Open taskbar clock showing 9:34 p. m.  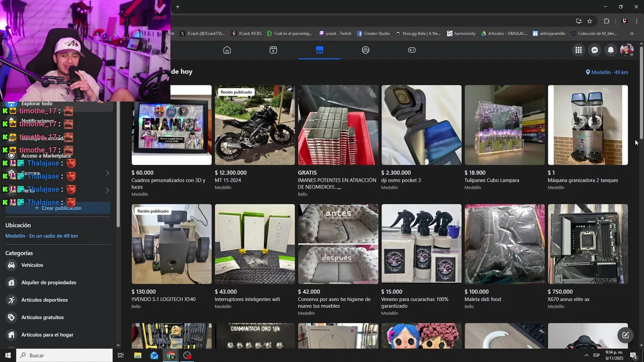pyautogui.click(x=615, y=355)
